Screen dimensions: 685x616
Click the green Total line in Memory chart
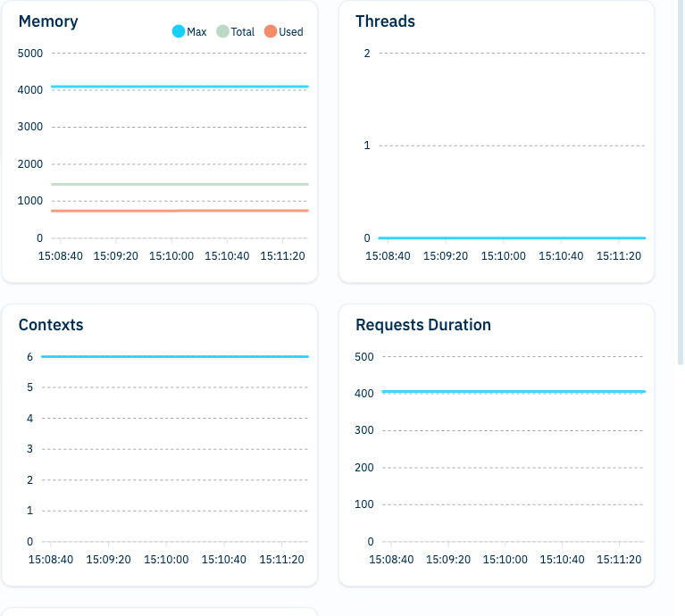click(x=179, y=184)
